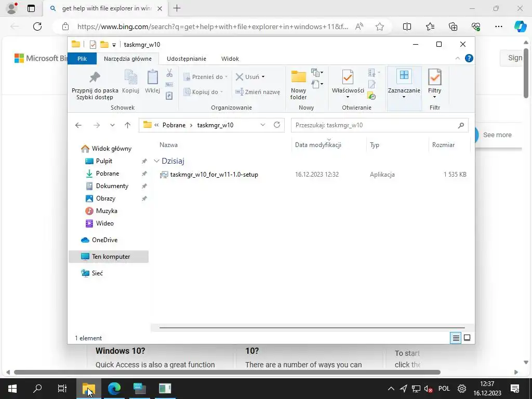
Task: Open address bar history dropdown
Action: pos(262,125)
